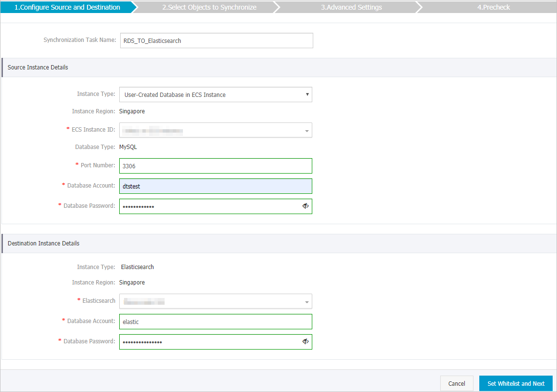This screenshot has width=557, height=392.
Task: Expand the Elasticsearch instance dropdown
Action: point(216,301)
